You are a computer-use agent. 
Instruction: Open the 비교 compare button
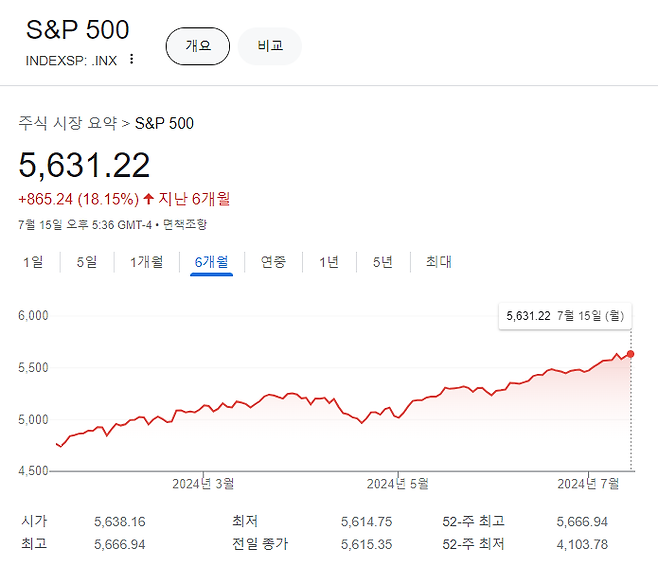[270, 46]
